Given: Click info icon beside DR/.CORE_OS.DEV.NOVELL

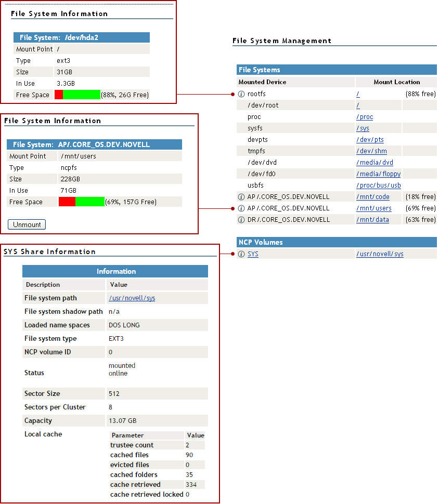Looking at the screenshot, I should point(241,220).
